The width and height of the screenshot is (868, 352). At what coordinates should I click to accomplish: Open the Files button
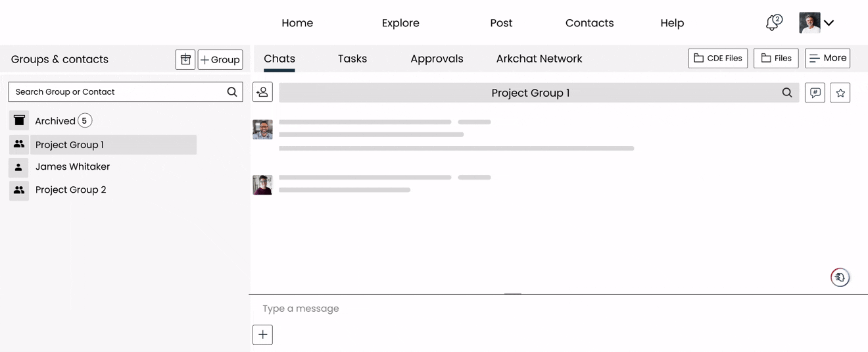pyautogui.click(x=776, y=58)
